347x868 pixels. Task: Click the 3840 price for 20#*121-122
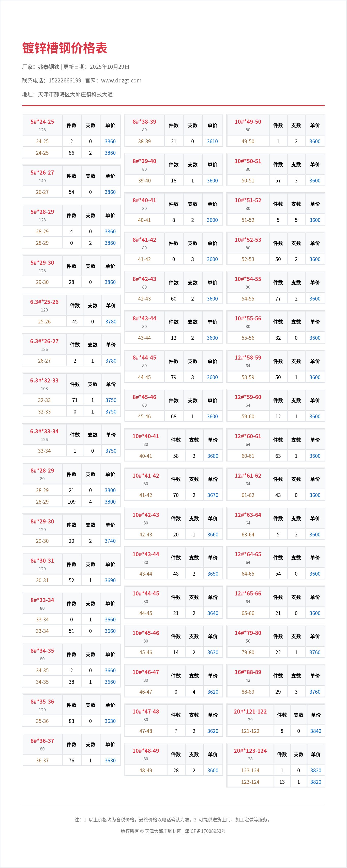pyautogui.click(x=315, y=731)
